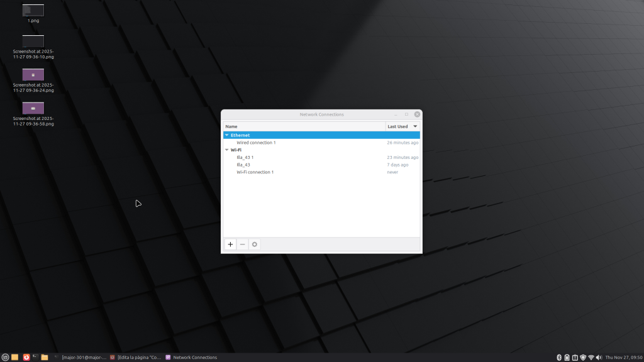This screenshot has height=362, width=644.
Task: Click the remove connection minus button
Action: coord(243,244)
